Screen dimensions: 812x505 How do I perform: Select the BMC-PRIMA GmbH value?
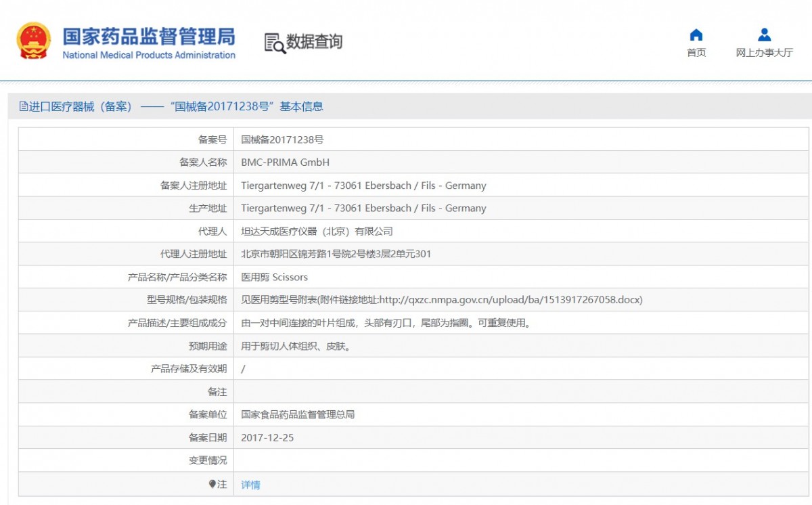click(x=285, y=162)
